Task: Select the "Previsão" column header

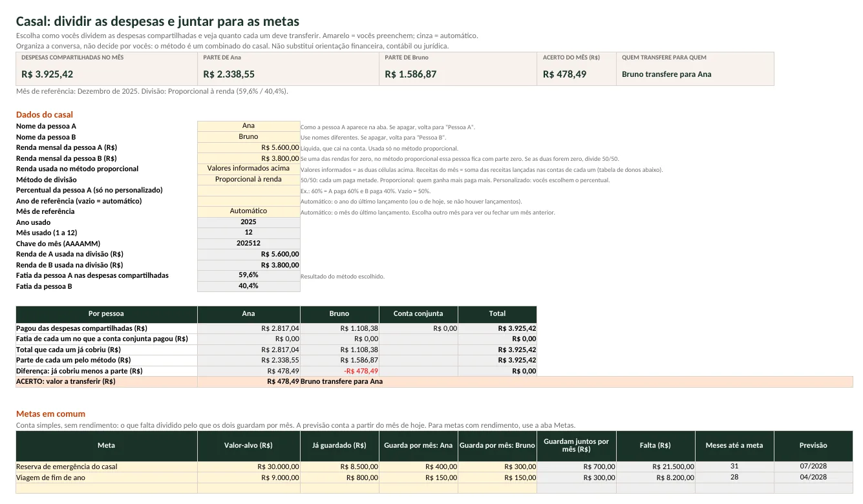Action: (813, 446)
